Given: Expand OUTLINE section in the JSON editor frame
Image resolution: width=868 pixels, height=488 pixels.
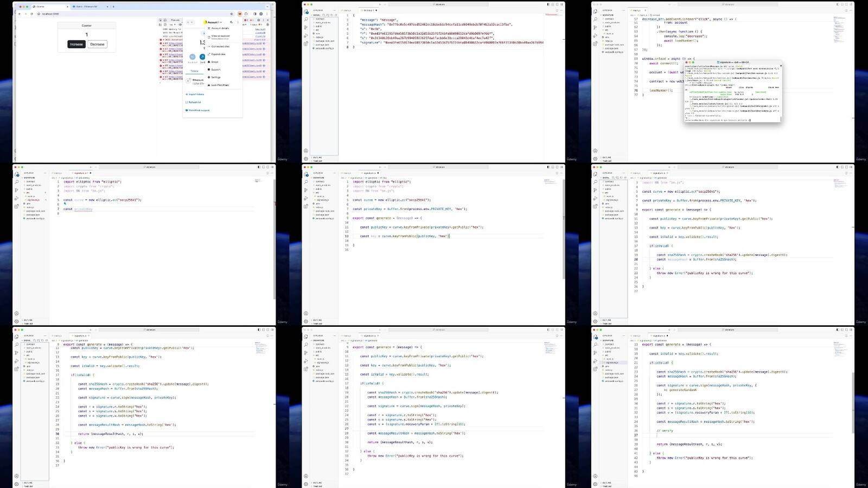Looking at the screenshot, I should point(318,157).
